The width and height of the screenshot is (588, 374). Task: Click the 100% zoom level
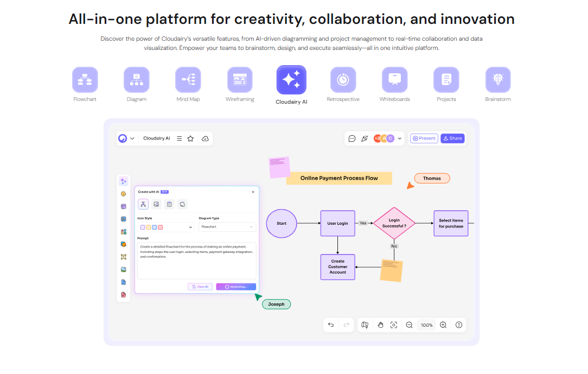pos(426,325)
